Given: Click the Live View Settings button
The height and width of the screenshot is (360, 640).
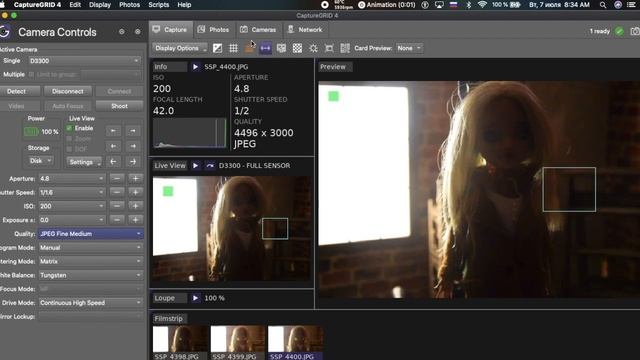Looking at the screenshot, I should [84, 162].
